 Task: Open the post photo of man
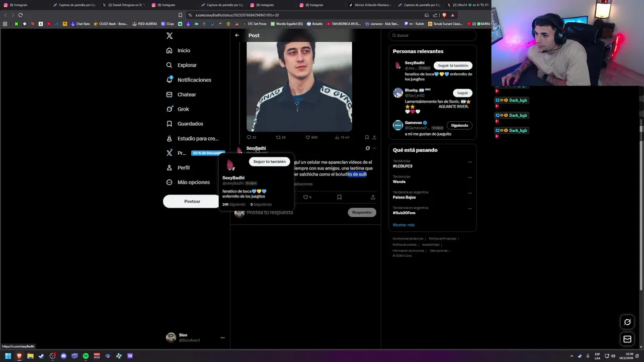(x=299, y=86)
